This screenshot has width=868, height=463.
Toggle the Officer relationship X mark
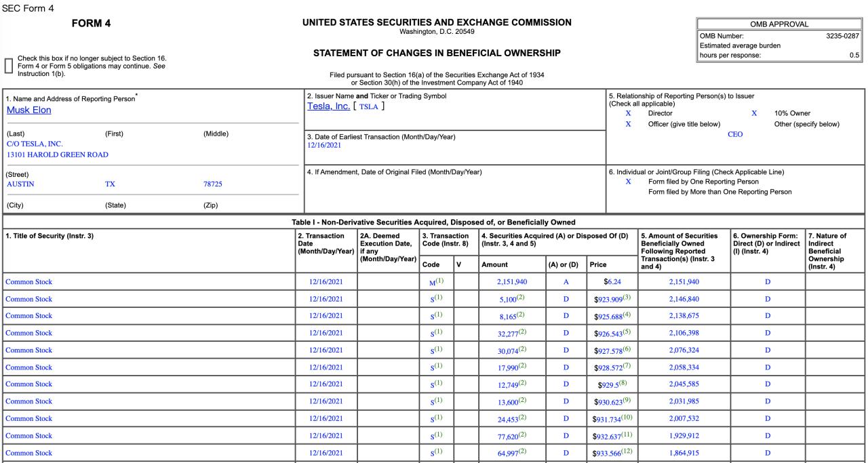coord(628,124)
